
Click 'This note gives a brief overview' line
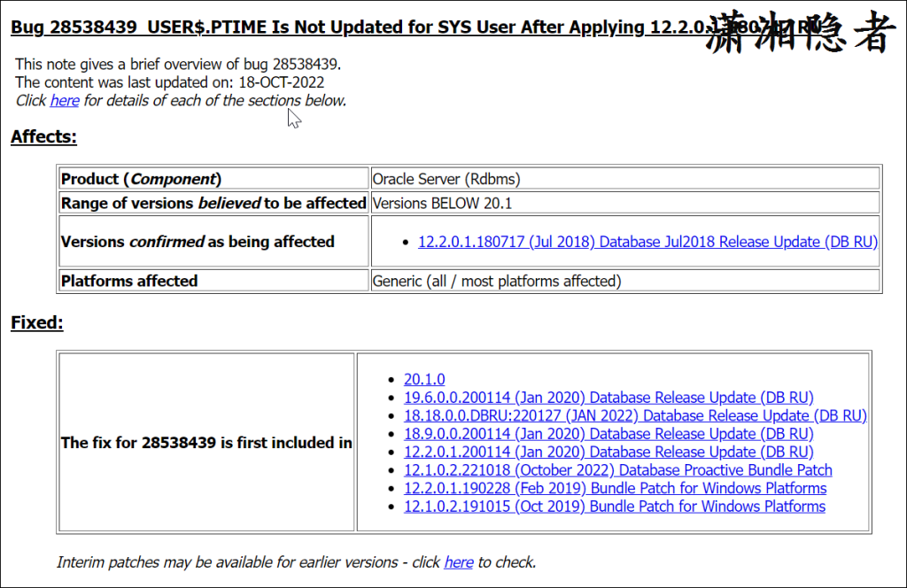point(178,64)
